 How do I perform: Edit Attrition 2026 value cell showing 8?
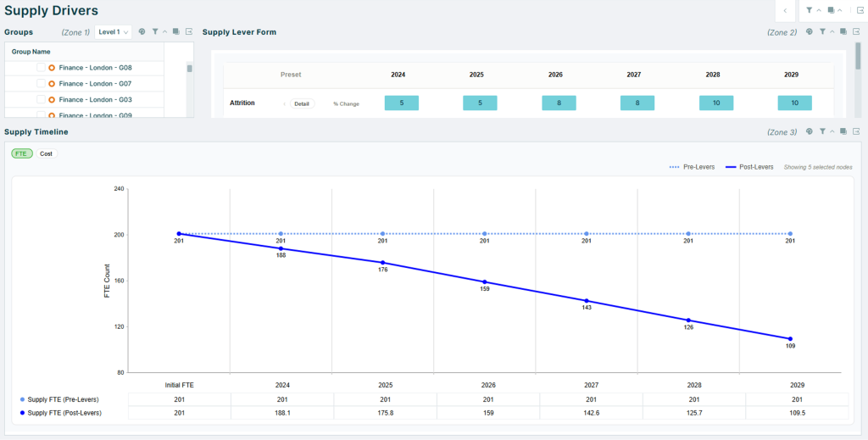coord(559,103)
